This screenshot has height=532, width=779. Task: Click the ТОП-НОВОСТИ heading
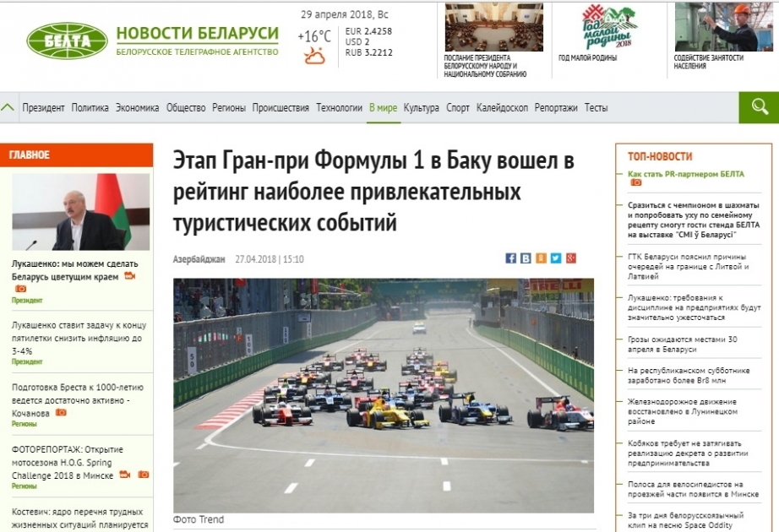[x=660, y=156]
